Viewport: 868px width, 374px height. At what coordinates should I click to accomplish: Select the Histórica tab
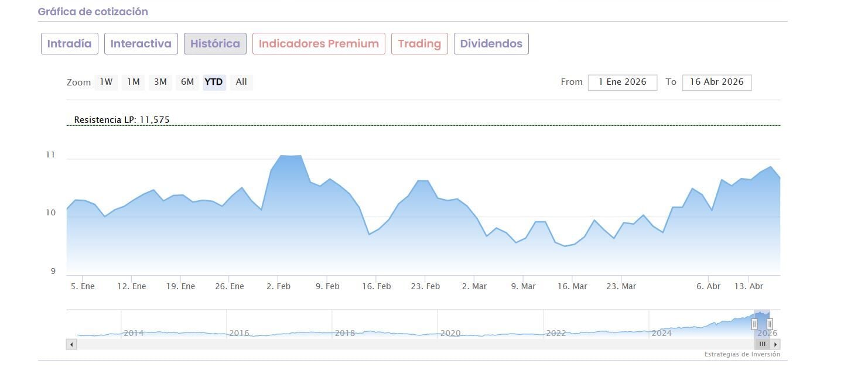[x=215, y=44]
